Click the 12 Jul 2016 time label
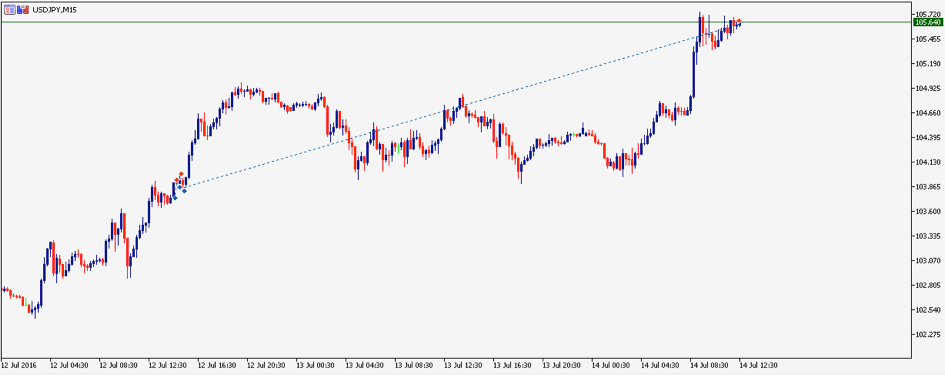945x375 pixels. [x=18, y=365]
